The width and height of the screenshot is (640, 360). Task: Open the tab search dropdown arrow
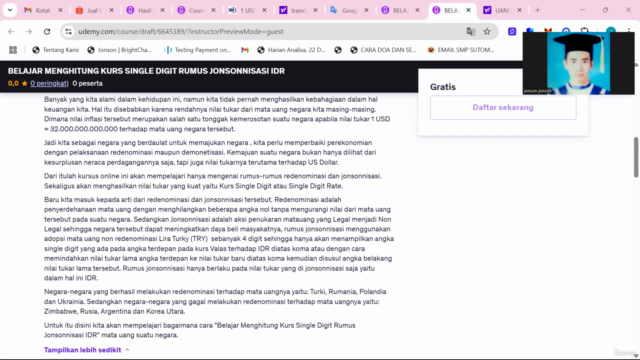click(10, 10)
